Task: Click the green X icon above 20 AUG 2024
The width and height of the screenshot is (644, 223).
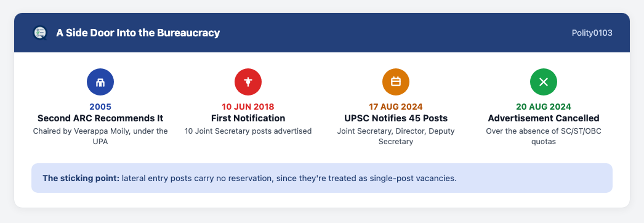Action: click(x=544, y=82)
